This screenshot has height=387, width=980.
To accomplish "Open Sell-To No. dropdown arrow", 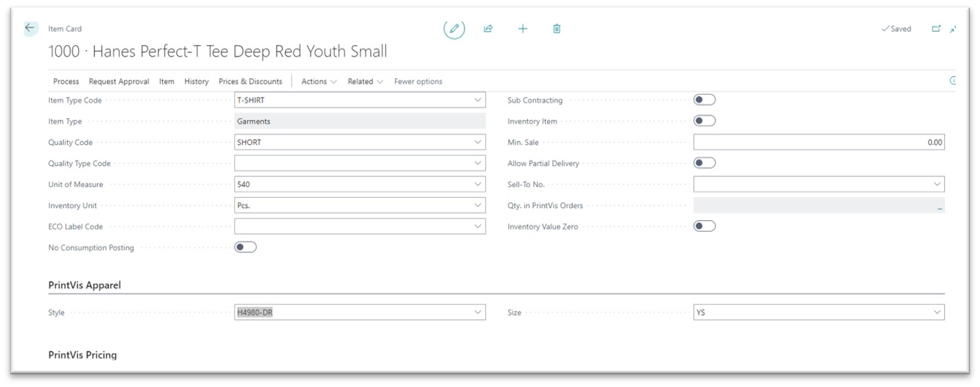I will tap(937, 184).
